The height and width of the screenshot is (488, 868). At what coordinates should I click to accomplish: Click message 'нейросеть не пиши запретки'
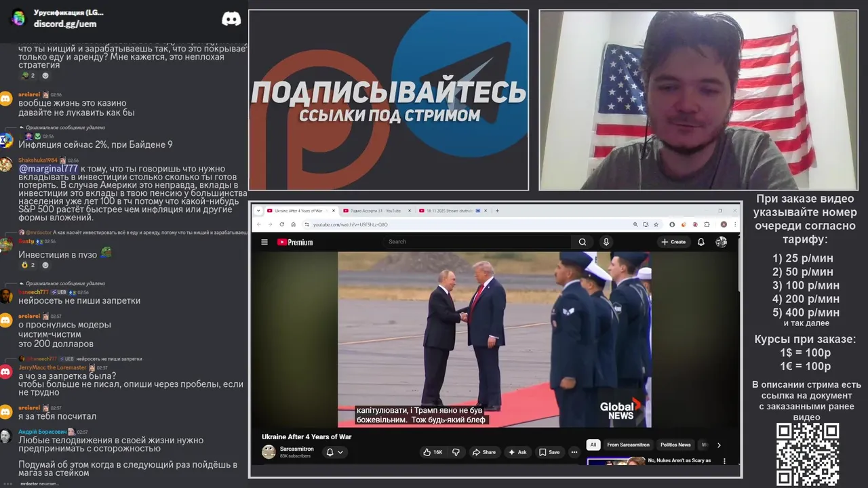pyautogui.click(x=79, y=300)
